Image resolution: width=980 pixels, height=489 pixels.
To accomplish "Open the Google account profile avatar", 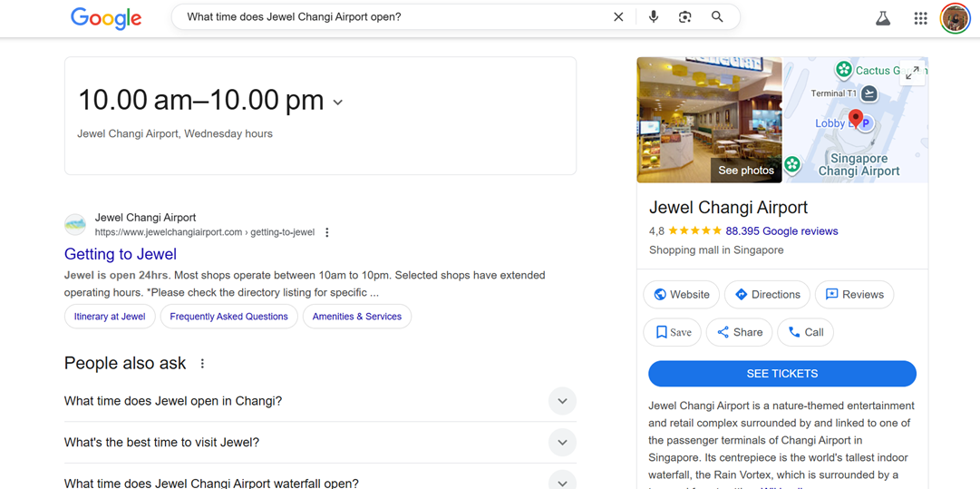I will (955, 18).
